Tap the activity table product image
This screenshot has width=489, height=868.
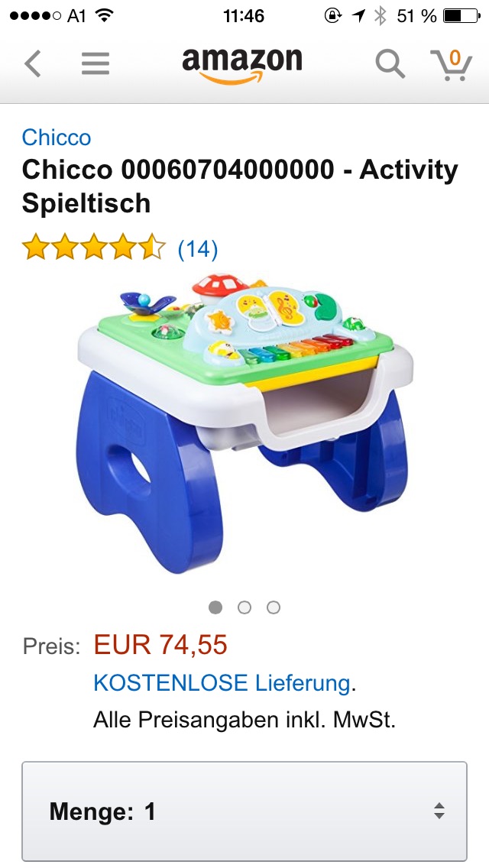click(244, 423)
